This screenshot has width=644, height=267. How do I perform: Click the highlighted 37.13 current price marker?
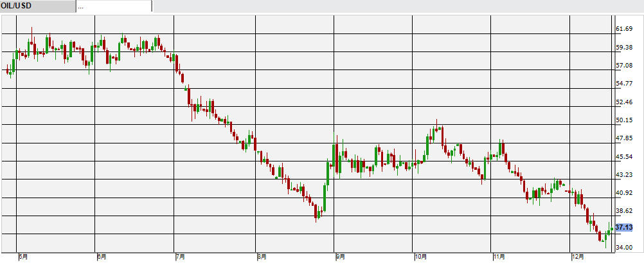pyautogui.click(x=625, y=227)
